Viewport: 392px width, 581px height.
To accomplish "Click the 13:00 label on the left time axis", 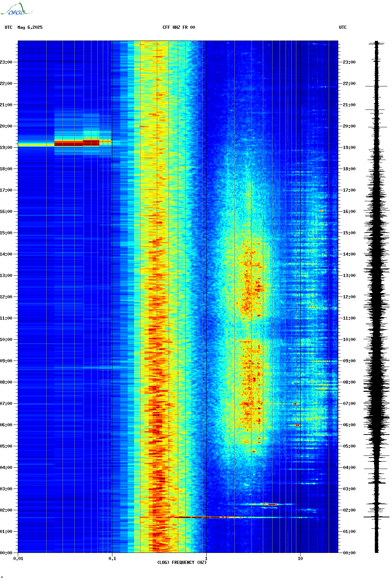I will 6,276.
